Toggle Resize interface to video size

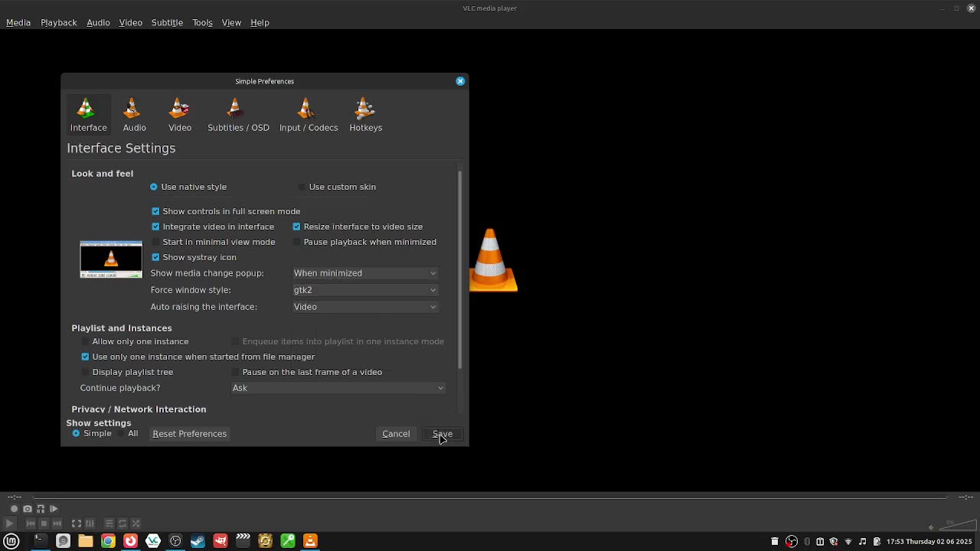click(x=358, y=227)
